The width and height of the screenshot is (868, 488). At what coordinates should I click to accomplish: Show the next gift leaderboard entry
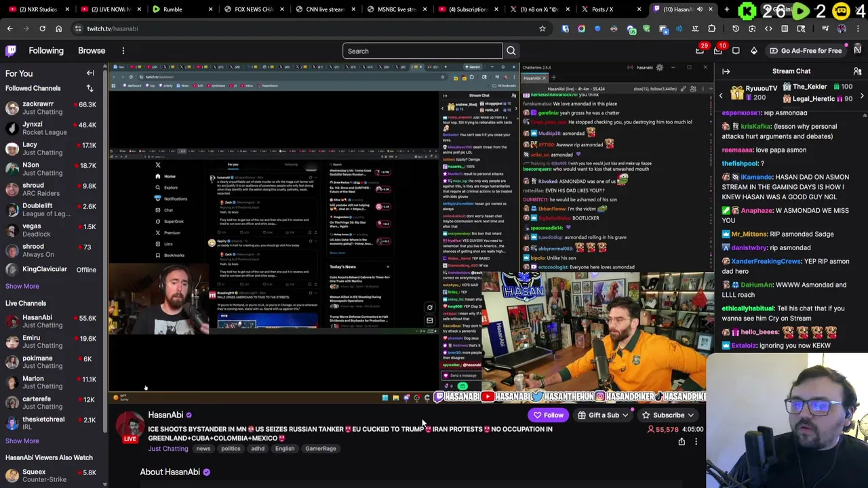862,96
